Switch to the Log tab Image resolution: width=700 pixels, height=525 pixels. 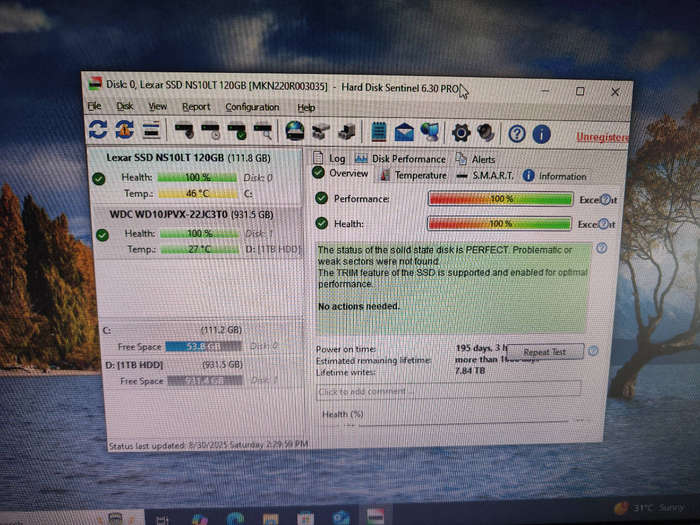point(329,158)
